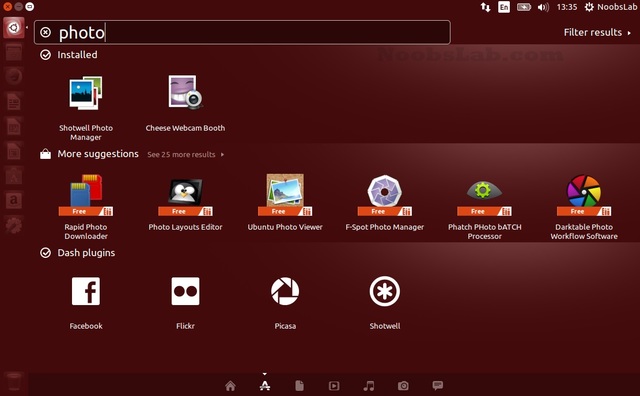Open Trash in the launcher

point(13,382)
